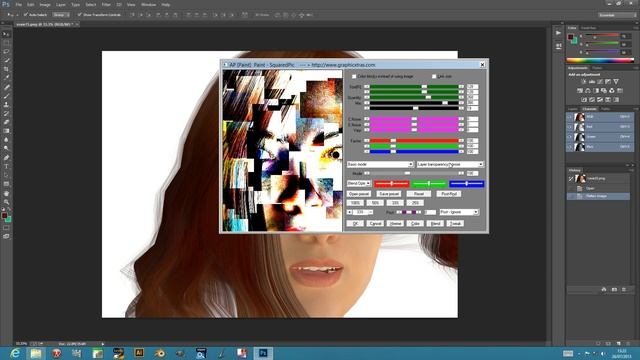Open the preview zoom percentage dropdown
The height and width of the screenshot is (360, 640).
360,212
